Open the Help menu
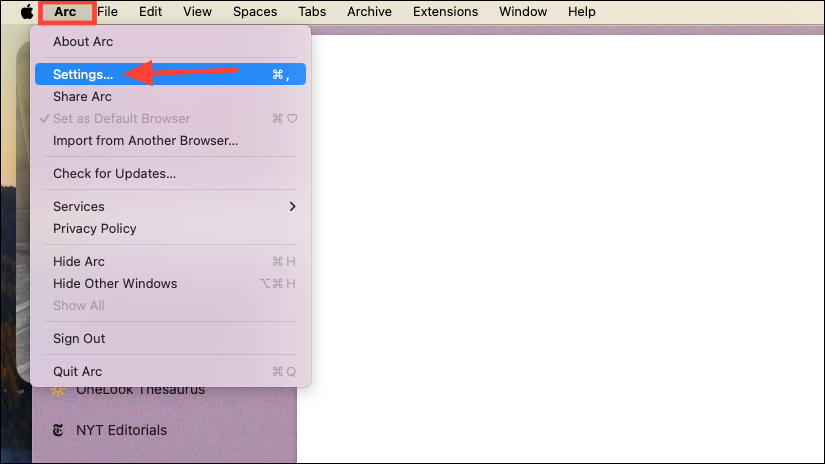 click(x=581, y=12)
